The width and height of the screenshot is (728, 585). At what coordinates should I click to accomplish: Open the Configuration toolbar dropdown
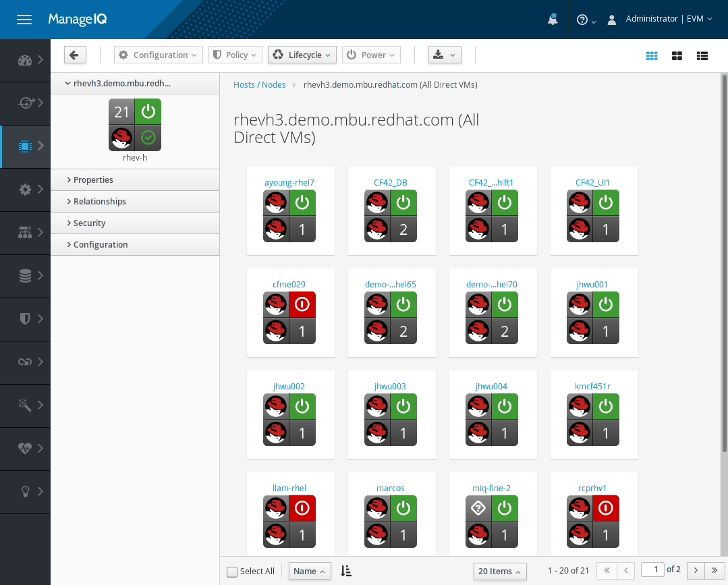tap(159, 55)
